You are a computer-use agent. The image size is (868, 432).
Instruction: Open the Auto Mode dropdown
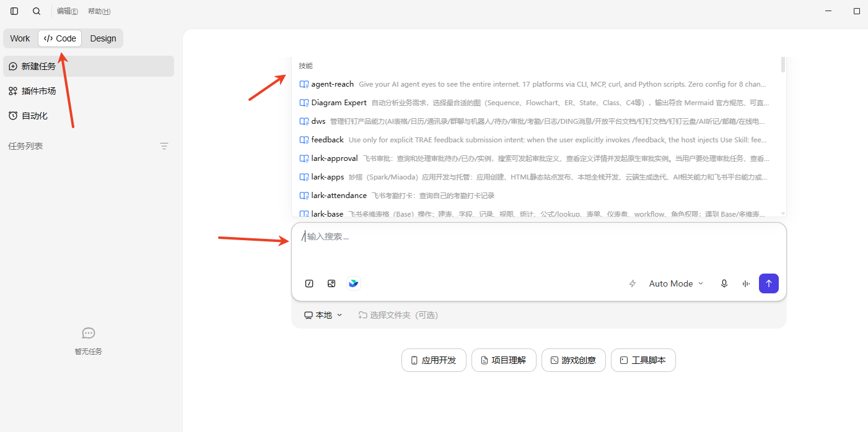[x=676, y=283]
